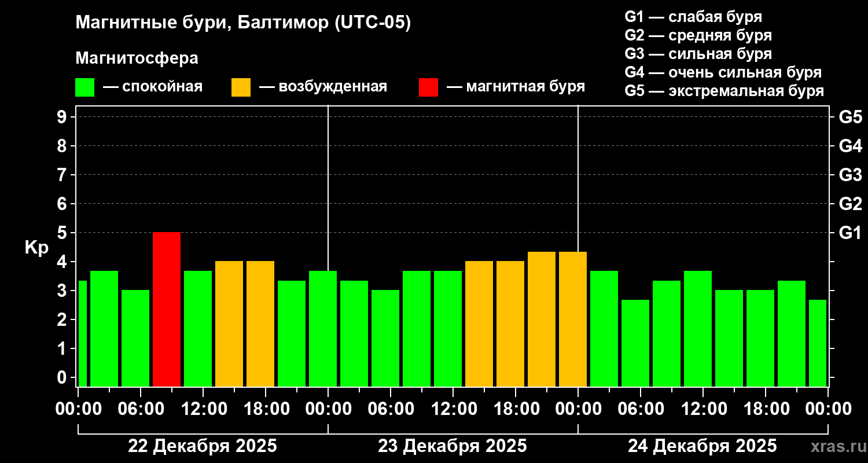Click the orange 'возбужденная' legend swatch
The width and height of the screenshot is (868, 463).
[x=241, y=87]
